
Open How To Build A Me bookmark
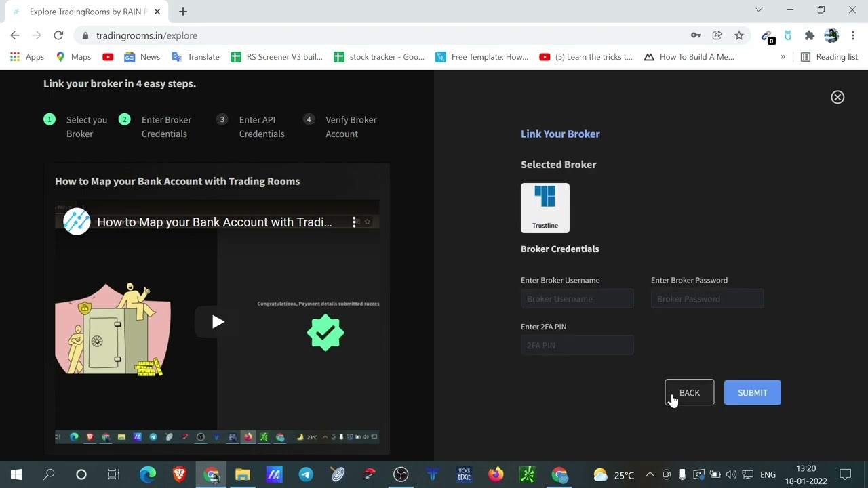click(x=689, y=57)
